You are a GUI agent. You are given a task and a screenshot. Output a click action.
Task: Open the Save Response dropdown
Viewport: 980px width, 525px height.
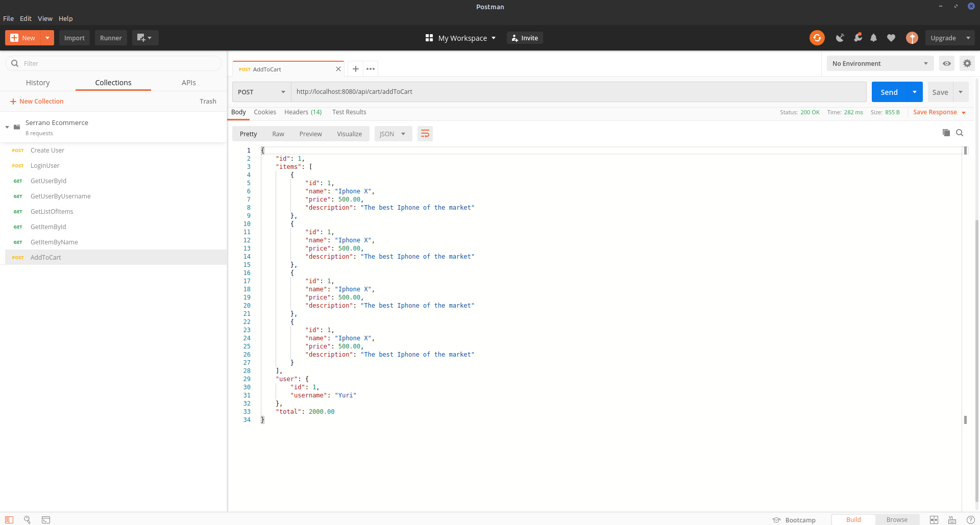939,112
